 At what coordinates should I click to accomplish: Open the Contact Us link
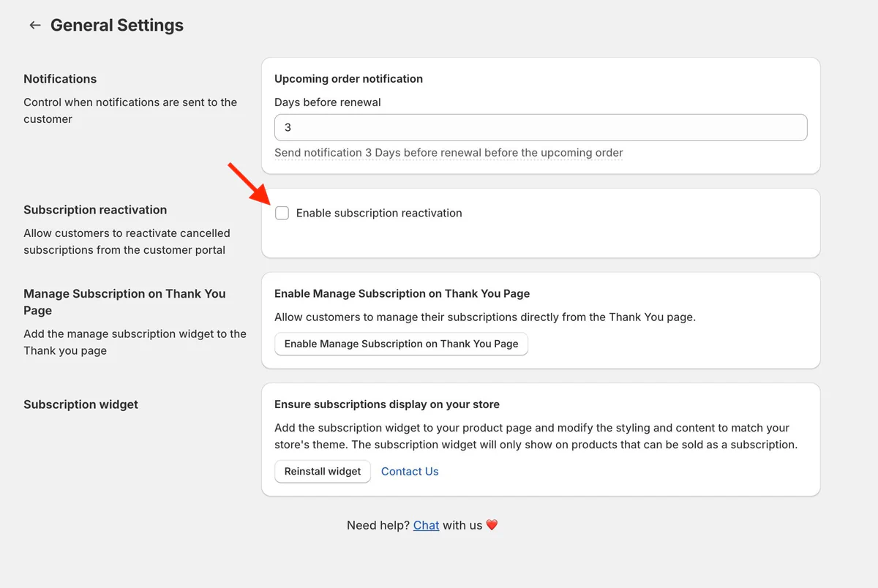pos(410,471)
